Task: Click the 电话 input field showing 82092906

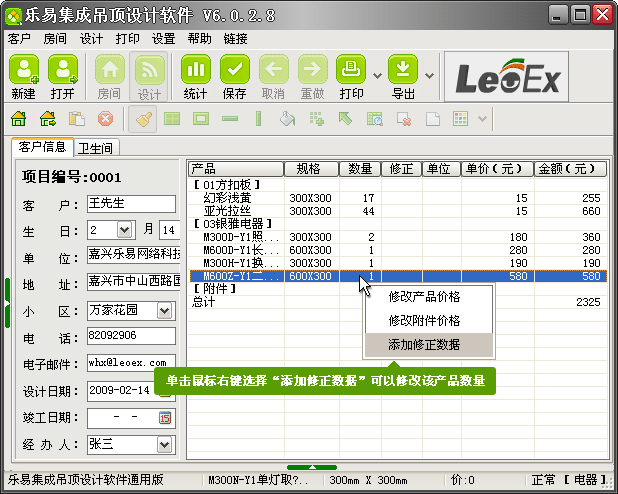Action: pyautogui.click(x=130, y=336)
